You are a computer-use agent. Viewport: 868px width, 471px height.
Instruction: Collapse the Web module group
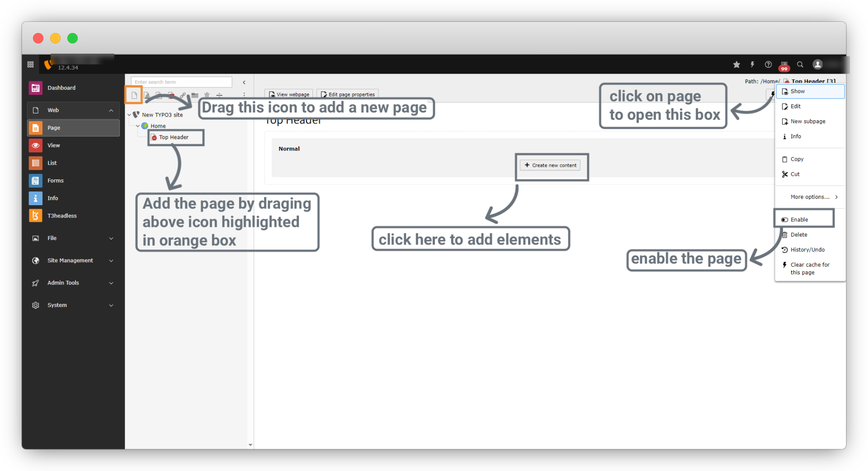pos(111,110)
